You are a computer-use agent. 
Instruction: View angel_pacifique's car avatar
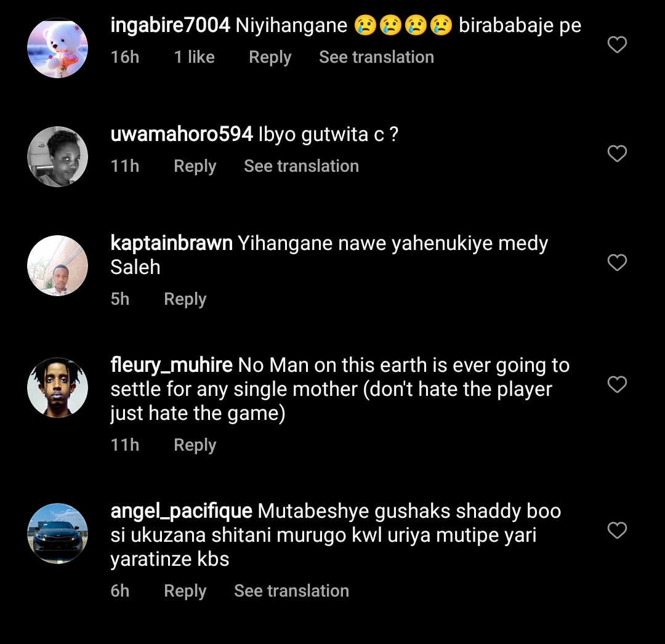(x=58, y=533)
